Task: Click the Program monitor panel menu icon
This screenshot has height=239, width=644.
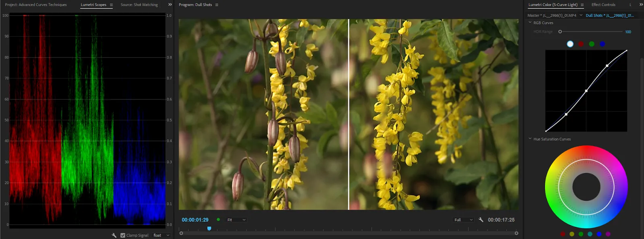Action: tap(217, 5)
